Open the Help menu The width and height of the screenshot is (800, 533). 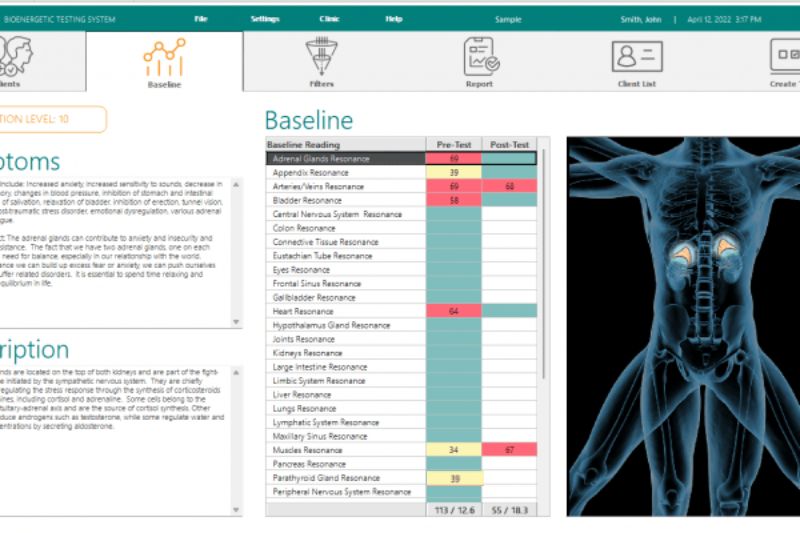click(x=394, y=19)
